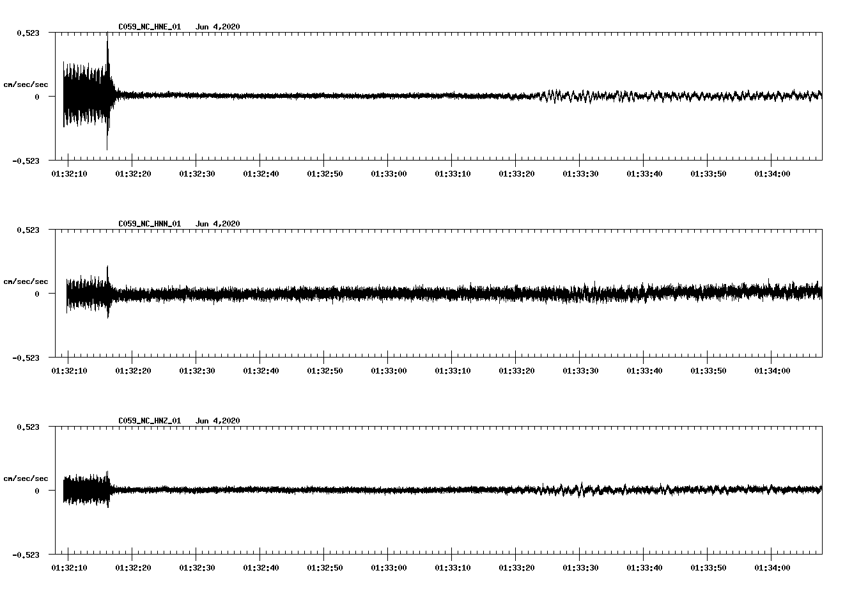Click time label 01:32:50 under HNZ plot
The height and width of the screenshot is (591, 868).
(x=325, y=568)
